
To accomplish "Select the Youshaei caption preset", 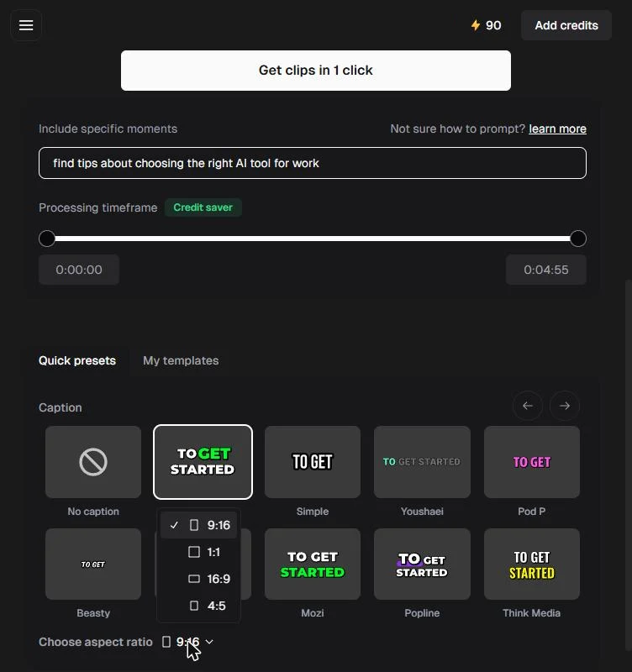I will pos(422,462).
